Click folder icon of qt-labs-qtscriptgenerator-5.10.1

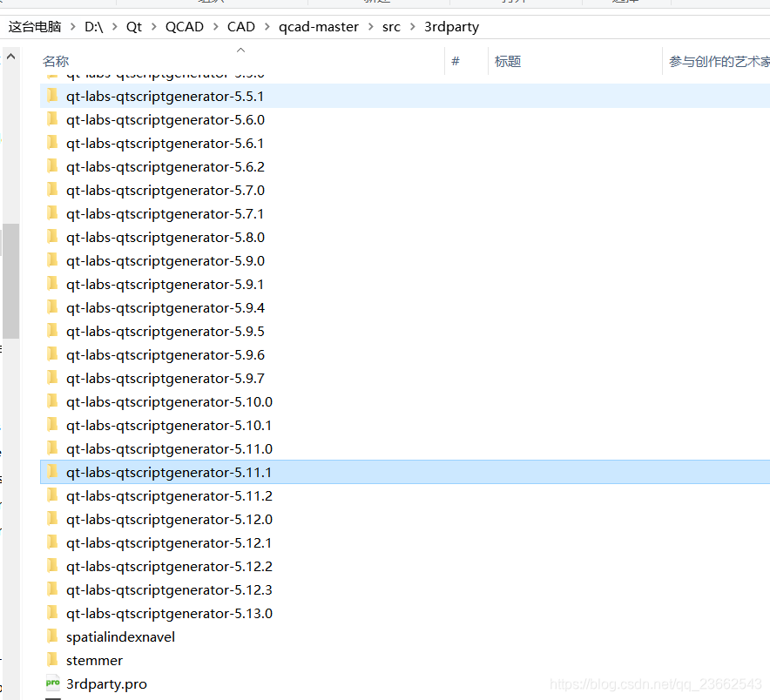click(x=52, y=425)
